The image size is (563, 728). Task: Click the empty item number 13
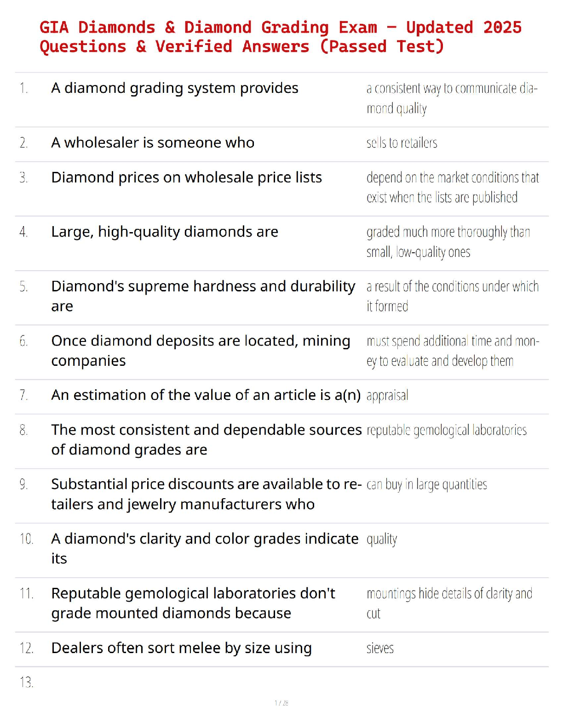[x=26, y=682]
